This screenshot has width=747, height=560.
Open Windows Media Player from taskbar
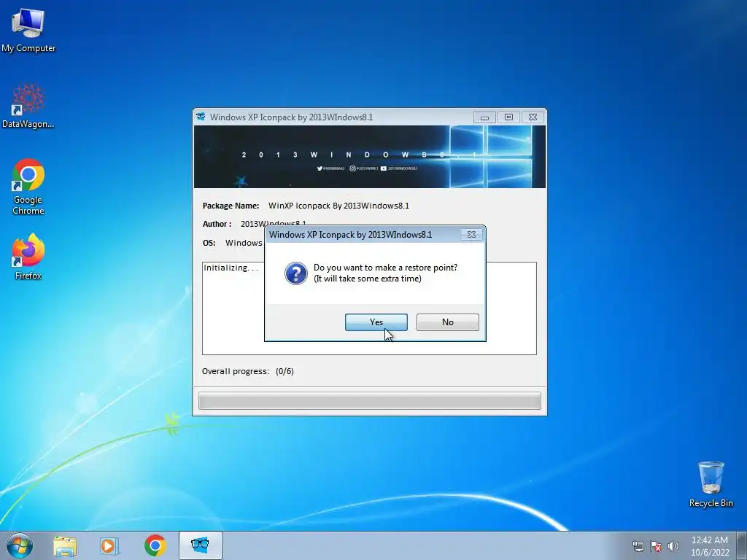pyautogui.click(x=109, y=545)
